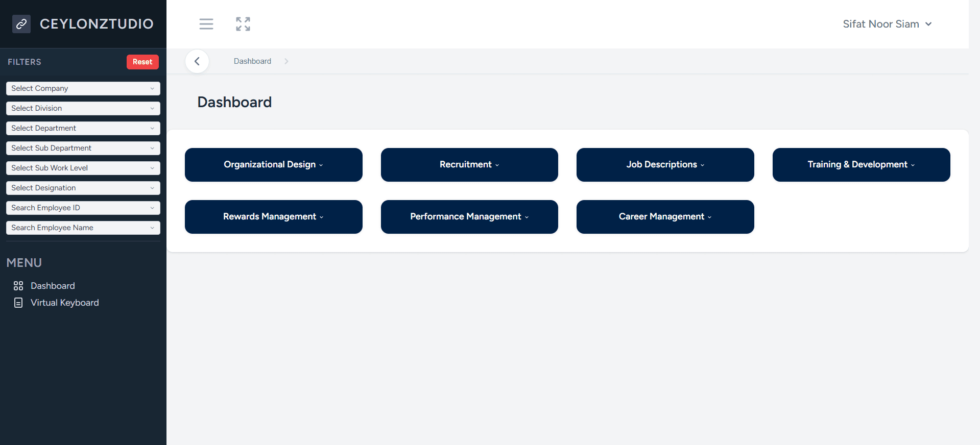Click the Dashboard grid icon in menu
Screen dimensions: 980x445
[18, 286]
